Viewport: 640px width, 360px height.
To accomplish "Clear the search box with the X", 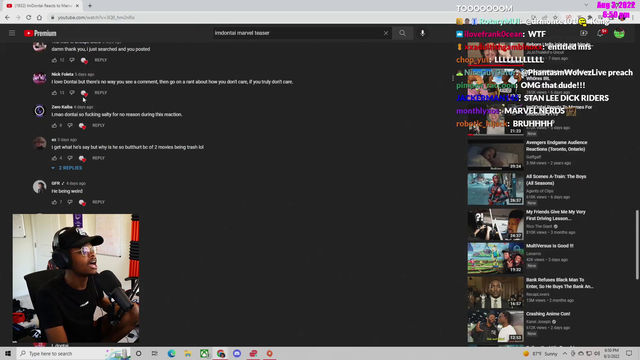I will pos(386,33).
